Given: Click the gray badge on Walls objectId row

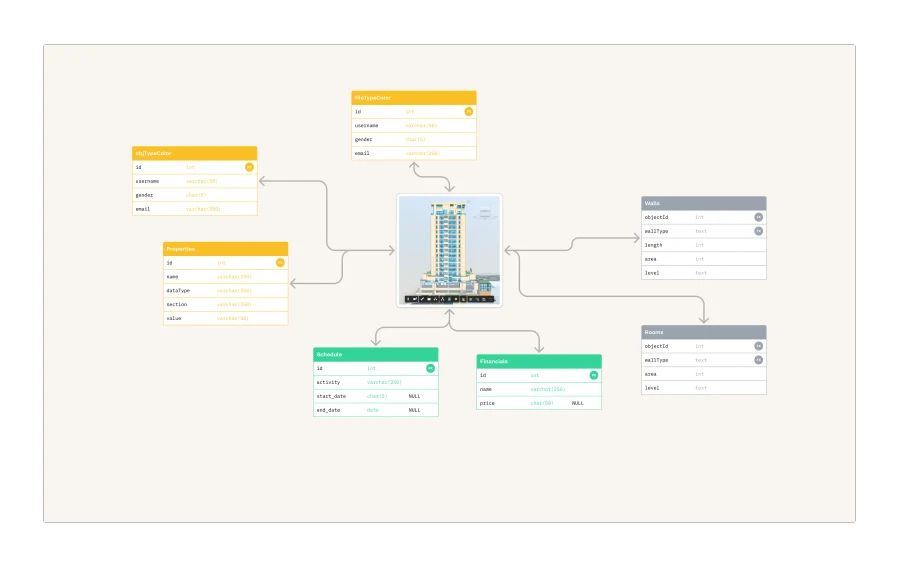Looking at the screenshot, I should [x=758, y=217].
